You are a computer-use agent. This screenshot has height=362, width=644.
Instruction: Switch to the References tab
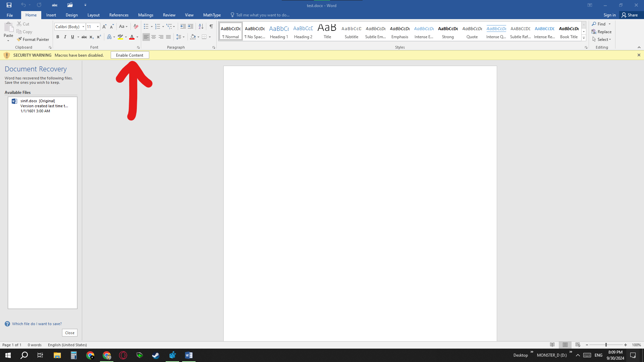[x=119, y=15]
